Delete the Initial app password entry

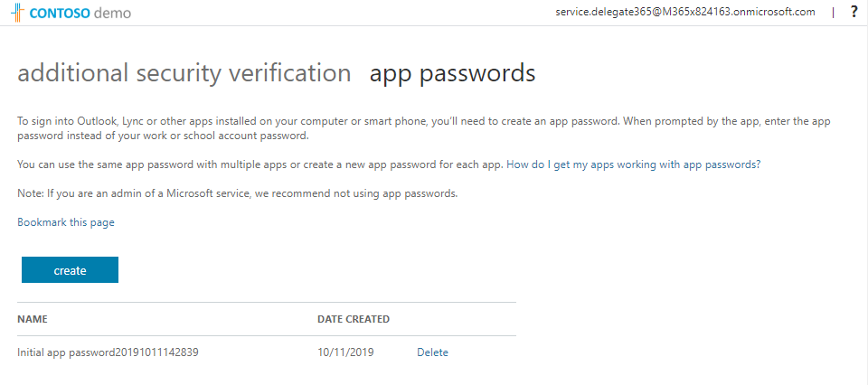[432, 352]
